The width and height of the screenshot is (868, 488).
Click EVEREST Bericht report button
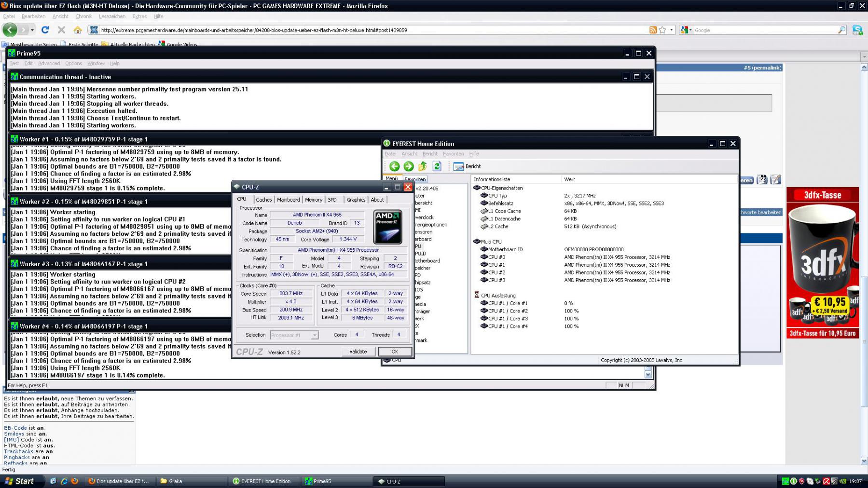467,166
